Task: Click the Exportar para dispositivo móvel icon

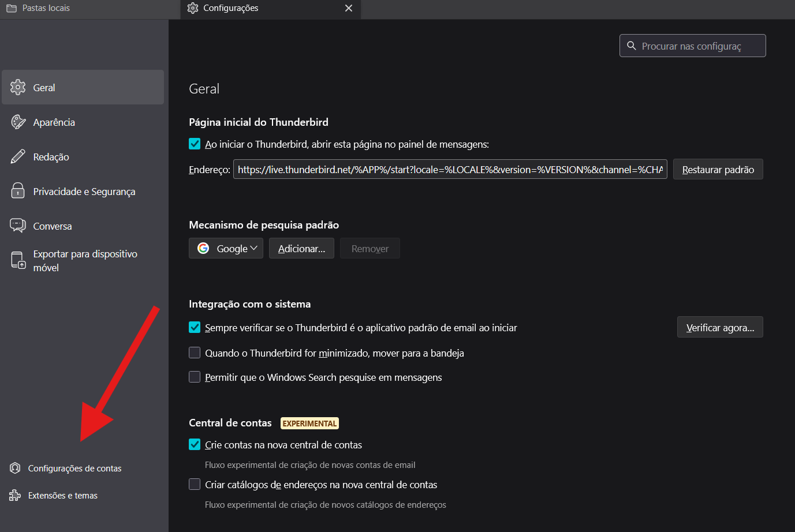Action: [x=18, y=260]
